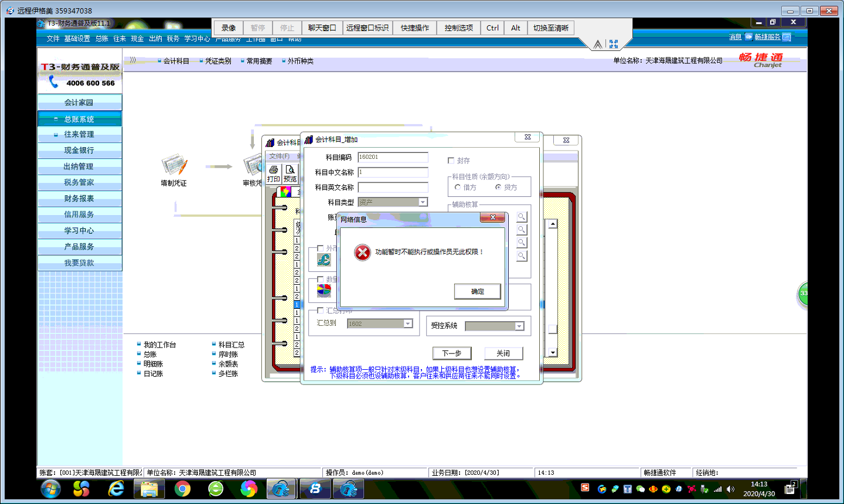Open the Windows Start menu
The image size is (844, 504).
coord(50,488)
